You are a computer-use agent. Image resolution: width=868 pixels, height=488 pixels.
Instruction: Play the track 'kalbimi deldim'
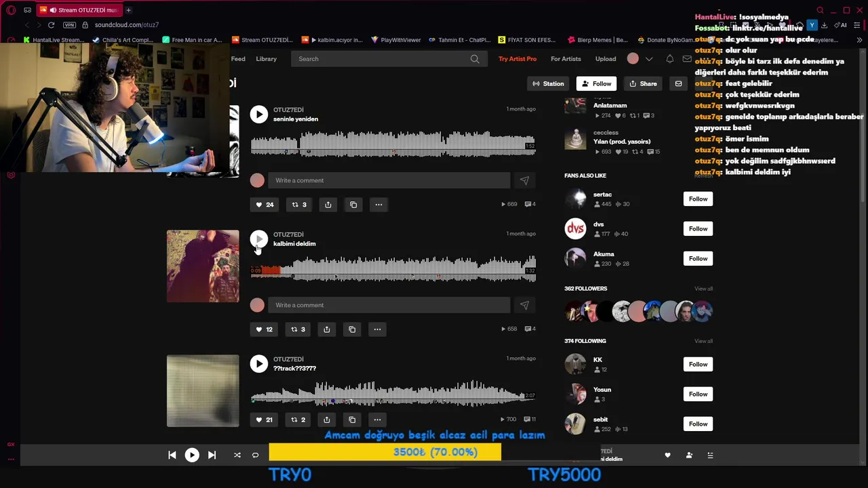coord(258,239)
